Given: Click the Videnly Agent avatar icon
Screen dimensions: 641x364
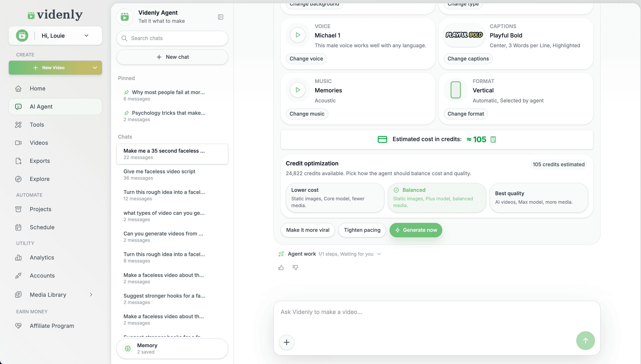Looking at the screenshot, I should [x=125, y=17].
